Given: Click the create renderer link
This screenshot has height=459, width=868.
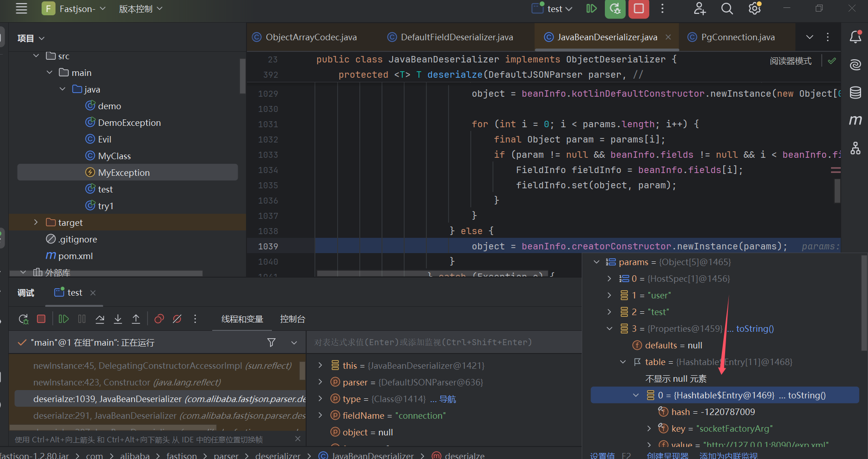Looking at the screenshot, I should (667, 455).
